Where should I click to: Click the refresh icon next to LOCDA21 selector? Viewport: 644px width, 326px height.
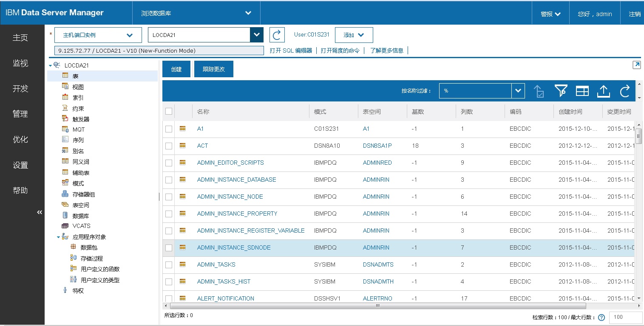tap(277, 34)
